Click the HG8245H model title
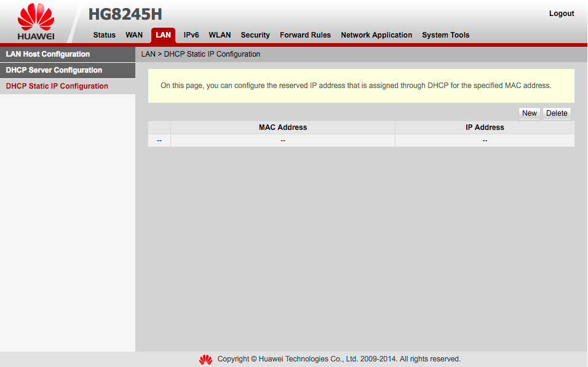Screen dimensions: 588x367 (x=125, y=14)
